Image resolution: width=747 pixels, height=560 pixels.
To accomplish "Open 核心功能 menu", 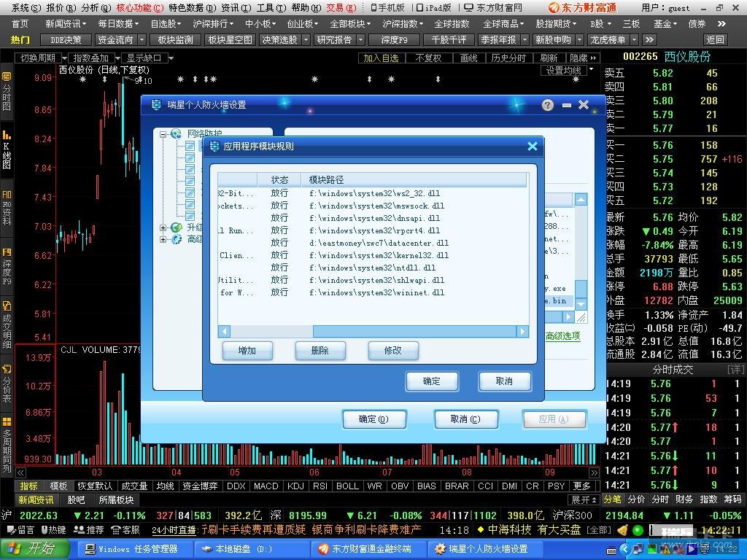I will [140, 7].
